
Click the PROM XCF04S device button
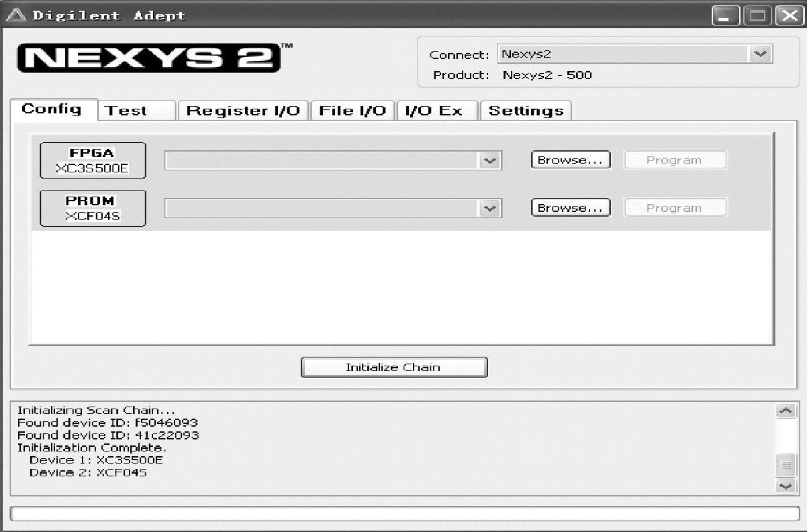(93, 208)
